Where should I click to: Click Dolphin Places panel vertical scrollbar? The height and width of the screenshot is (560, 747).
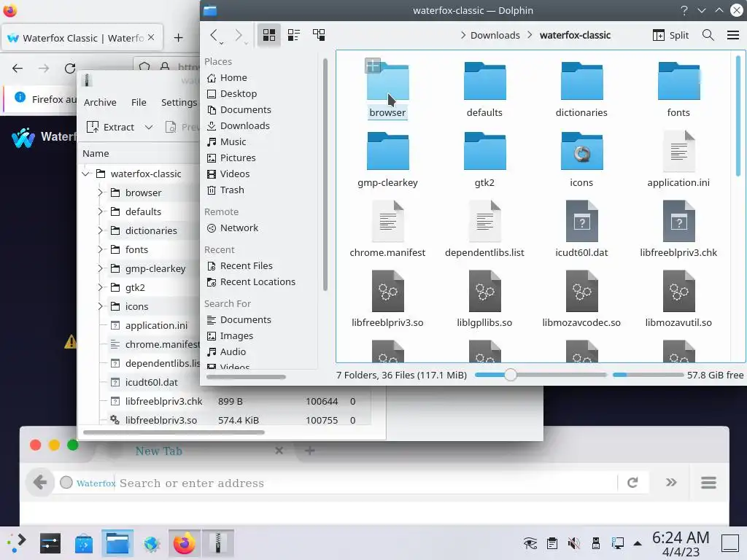coord(325,174)
